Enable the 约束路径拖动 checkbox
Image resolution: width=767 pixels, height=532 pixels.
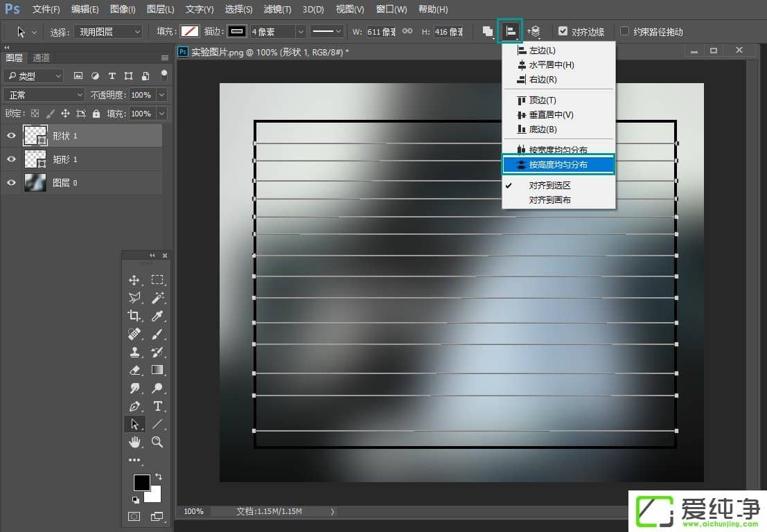[626, 31]
